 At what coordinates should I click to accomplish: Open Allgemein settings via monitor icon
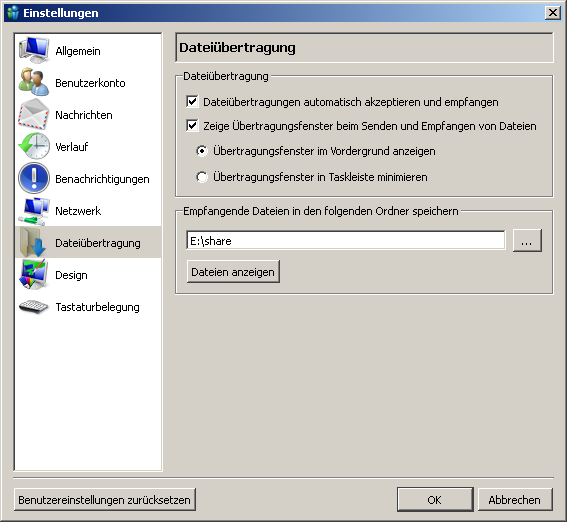click(x=34, y=51)
